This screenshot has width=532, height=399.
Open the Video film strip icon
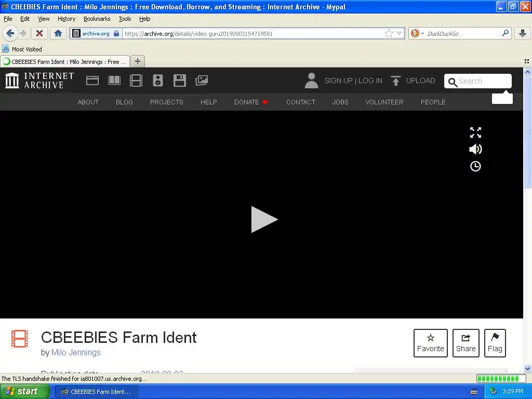pyautogui.click(x=136, y=81)
